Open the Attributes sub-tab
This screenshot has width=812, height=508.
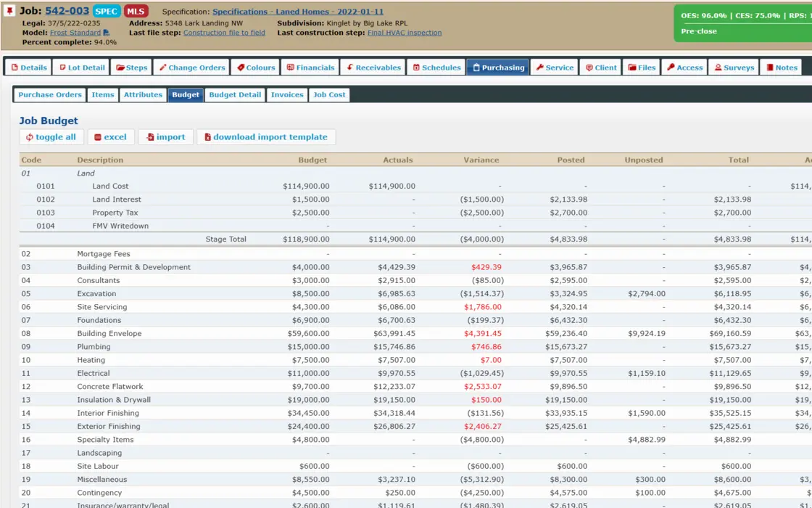click(x=143, y=95)
